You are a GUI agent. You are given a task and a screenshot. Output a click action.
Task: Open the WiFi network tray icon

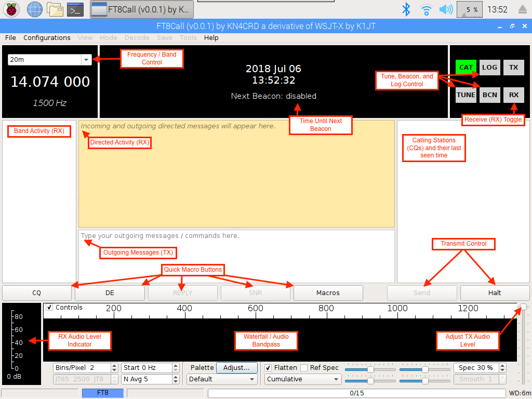point(426,9)
